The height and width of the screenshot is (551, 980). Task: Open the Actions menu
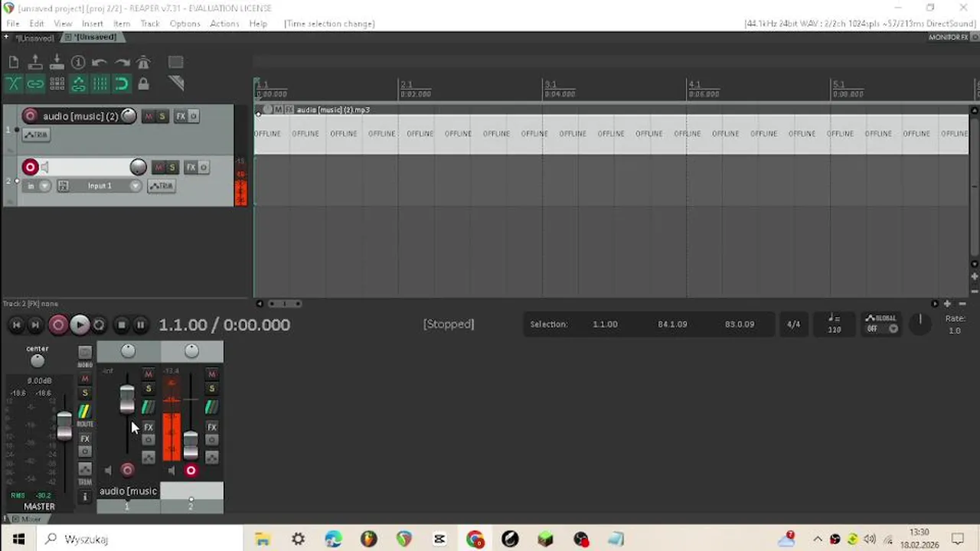pyautogui.click(x=224, y=24)
